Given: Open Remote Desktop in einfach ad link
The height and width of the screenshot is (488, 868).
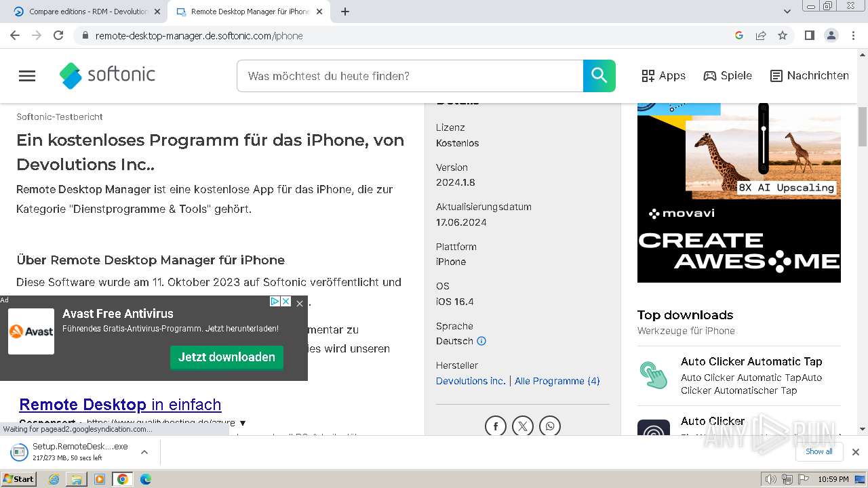Looking at the screenshot, I should click(x=121, y=405).
